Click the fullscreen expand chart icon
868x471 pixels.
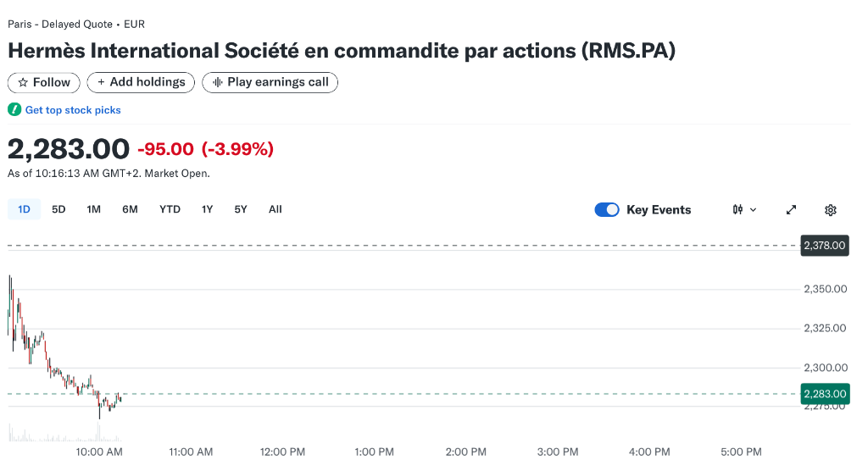pyautogui.click(x=791, y=210)
